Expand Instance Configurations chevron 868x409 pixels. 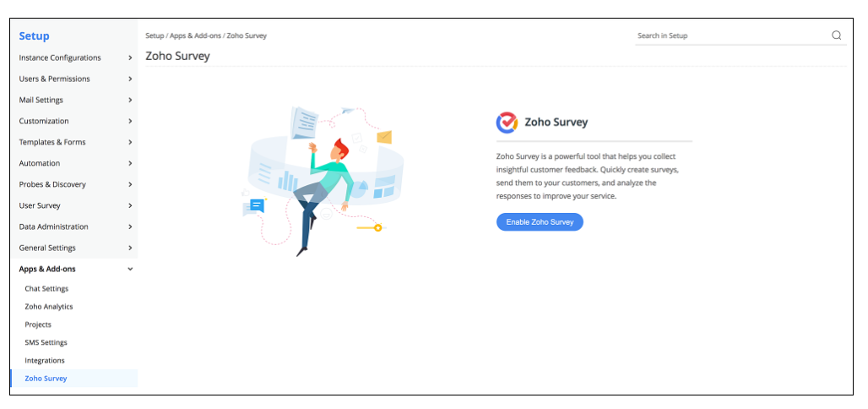(130, 57)
